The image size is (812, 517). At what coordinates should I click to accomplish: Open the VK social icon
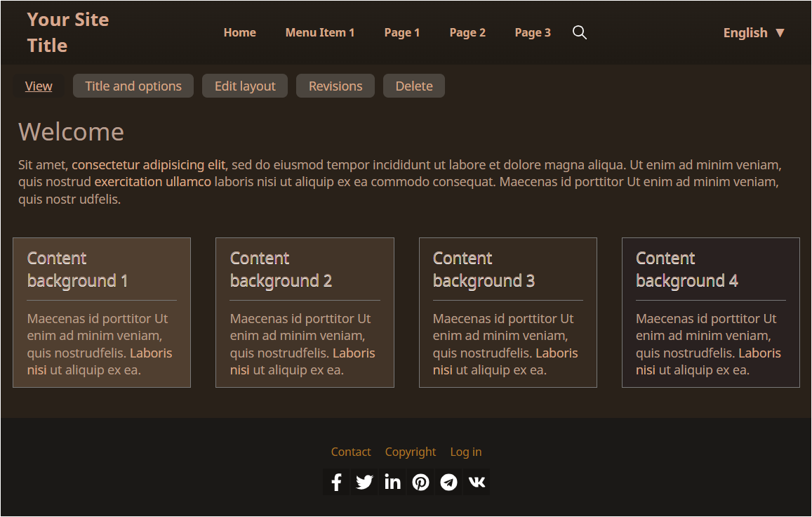(477, 482)
